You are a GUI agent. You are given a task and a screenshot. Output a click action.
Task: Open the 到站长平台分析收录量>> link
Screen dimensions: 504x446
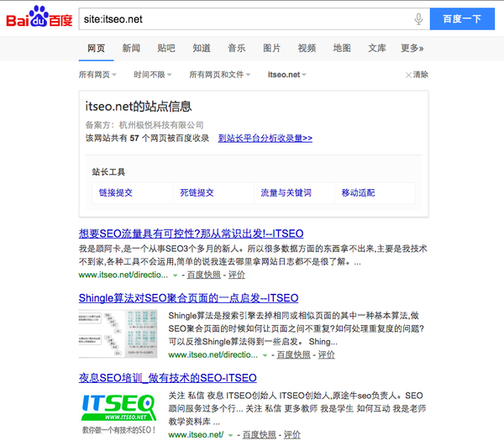[x=265, y=139]
